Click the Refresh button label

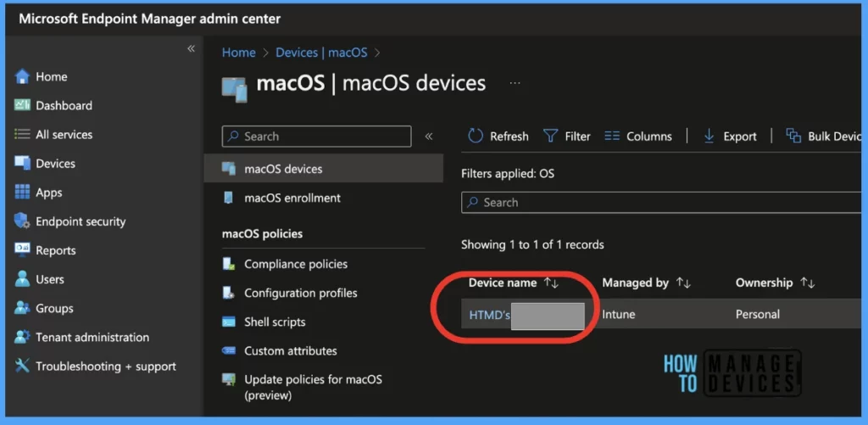coord(509,137)
